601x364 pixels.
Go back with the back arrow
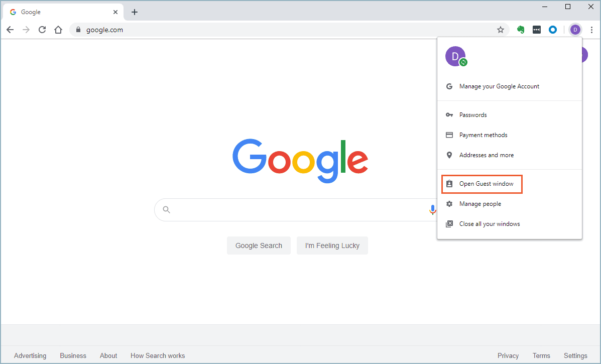(x=10, y=30)
